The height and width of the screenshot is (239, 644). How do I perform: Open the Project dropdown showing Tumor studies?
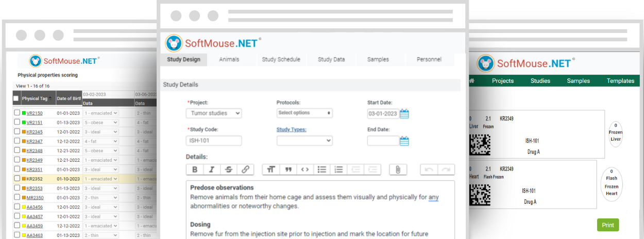pos(214,113)
